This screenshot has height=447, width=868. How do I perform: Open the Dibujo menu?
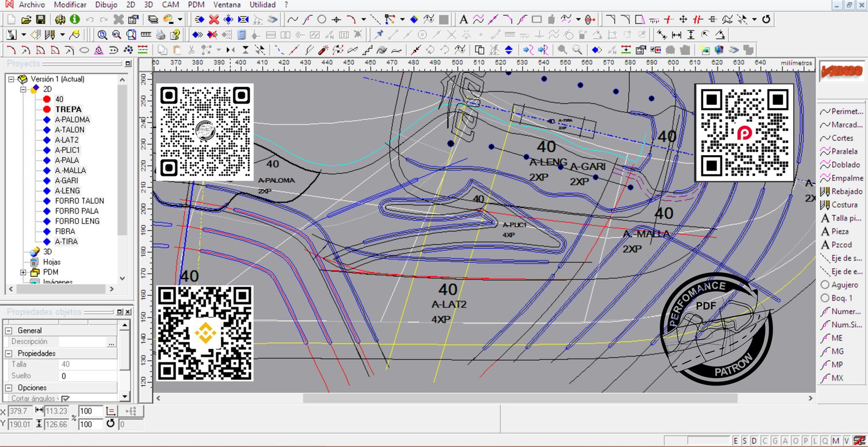106,5
